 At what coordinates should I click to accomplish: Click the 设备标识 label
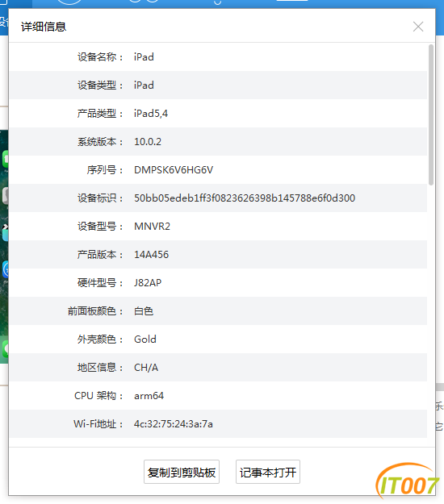pos(100,198)
